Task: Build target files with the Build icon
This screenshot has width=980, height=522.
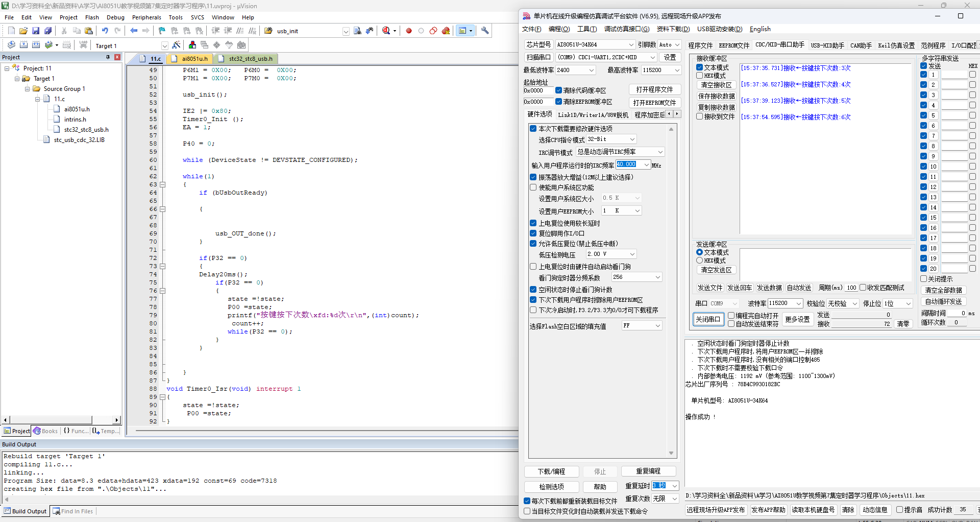Action: point(23,45)
